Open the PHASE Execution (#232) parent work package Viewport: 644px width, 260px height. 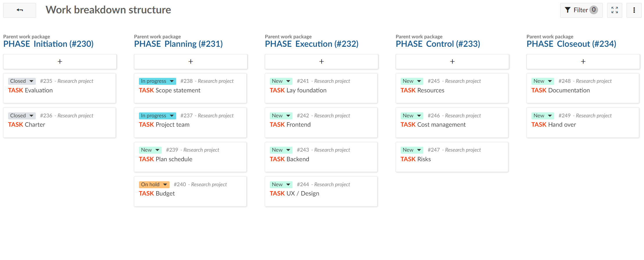[x=312, y=44]
